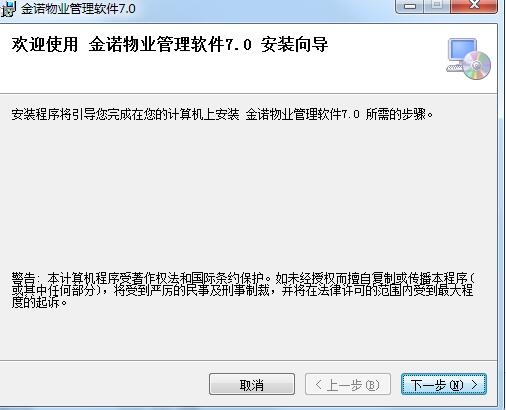Click the disabled maximize button in the title bar
Viewport: 506px width, 410px height.
click(x=437, y=6)
